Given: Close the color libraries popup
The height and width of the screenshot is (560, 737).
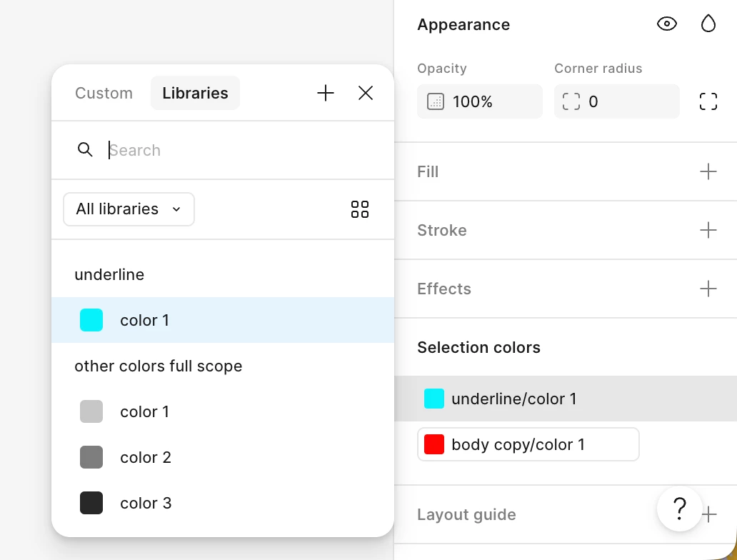Looking at the screenshot, I should (365, 93).
